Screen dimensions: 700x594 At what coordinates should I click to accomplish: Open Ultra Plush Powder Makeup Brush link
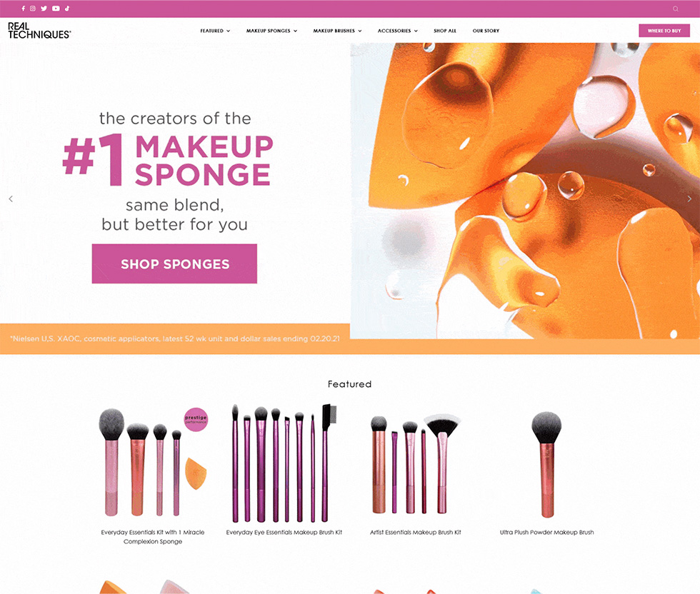point(547,532)
